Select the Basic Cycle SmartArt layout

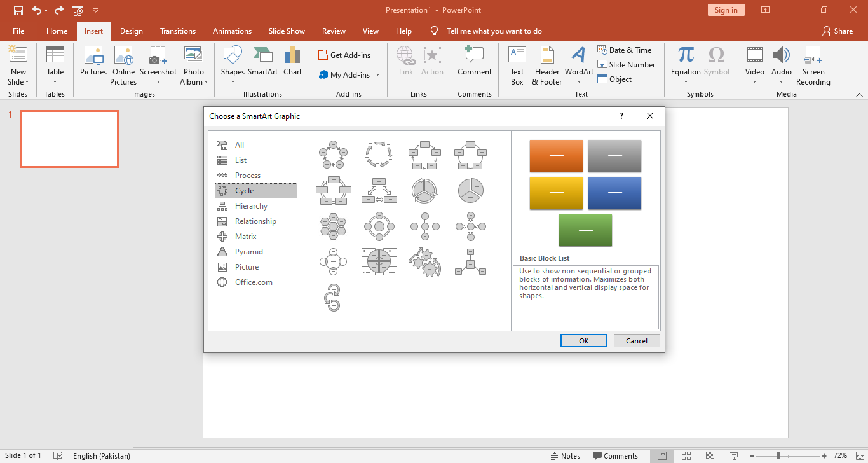coord(333,155)
